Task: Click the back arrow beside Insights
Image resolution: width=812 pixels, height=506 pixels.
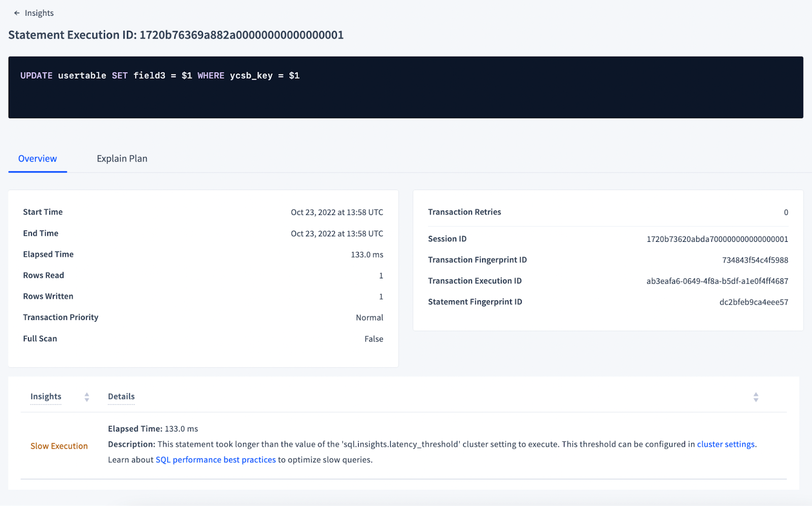Action: [x=17, y=13]
